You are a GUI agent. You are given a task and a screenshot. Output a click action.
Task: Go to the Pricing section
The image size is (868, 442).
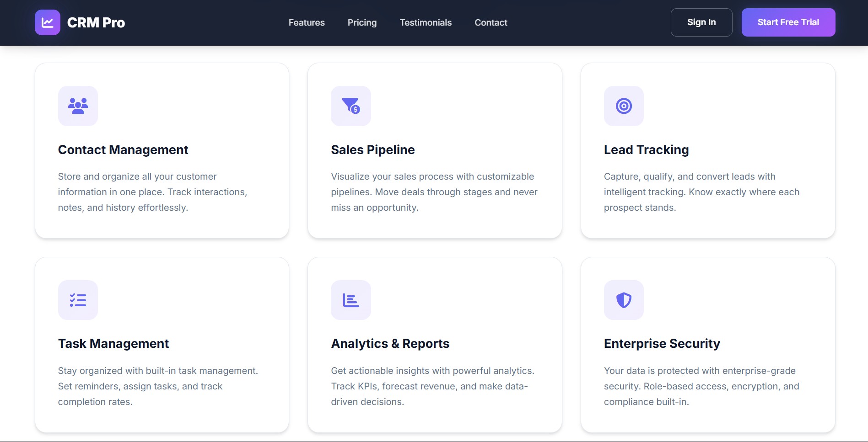[362, 22]
